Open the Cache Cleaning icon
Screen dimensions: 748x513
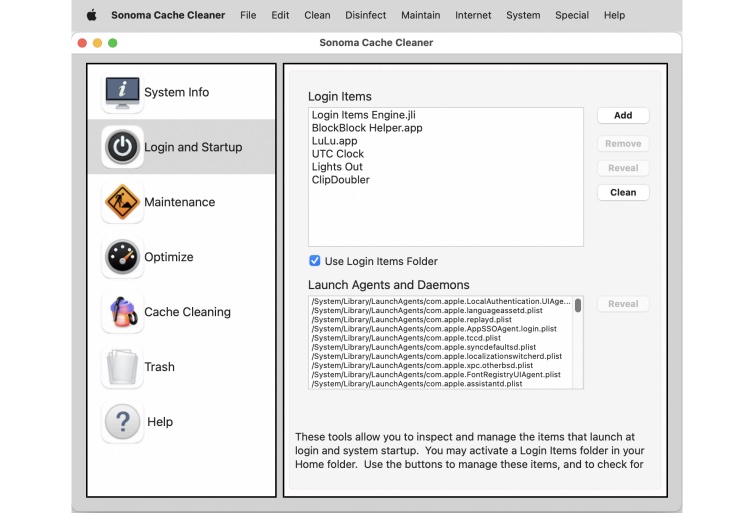tap(123, 312)
